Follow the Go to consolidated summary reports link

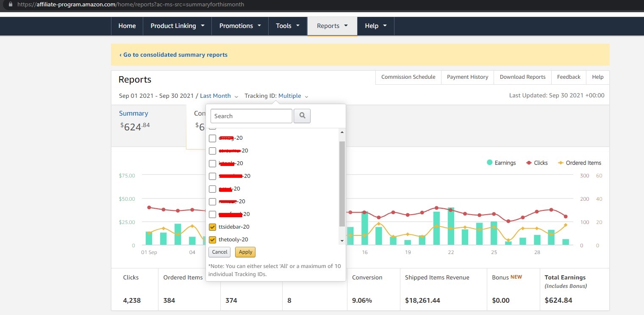point(173,55)
